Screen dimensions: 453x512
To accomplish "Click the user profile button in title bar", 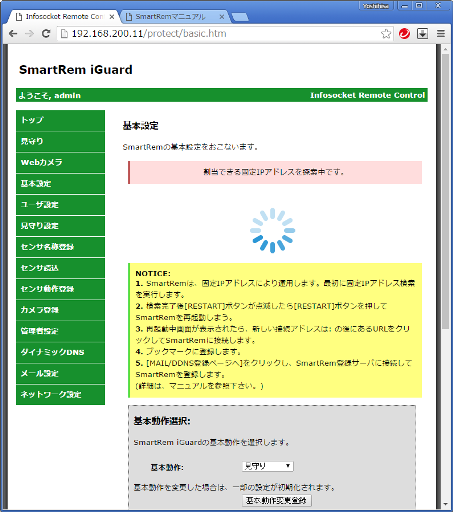I will [376, 6].
